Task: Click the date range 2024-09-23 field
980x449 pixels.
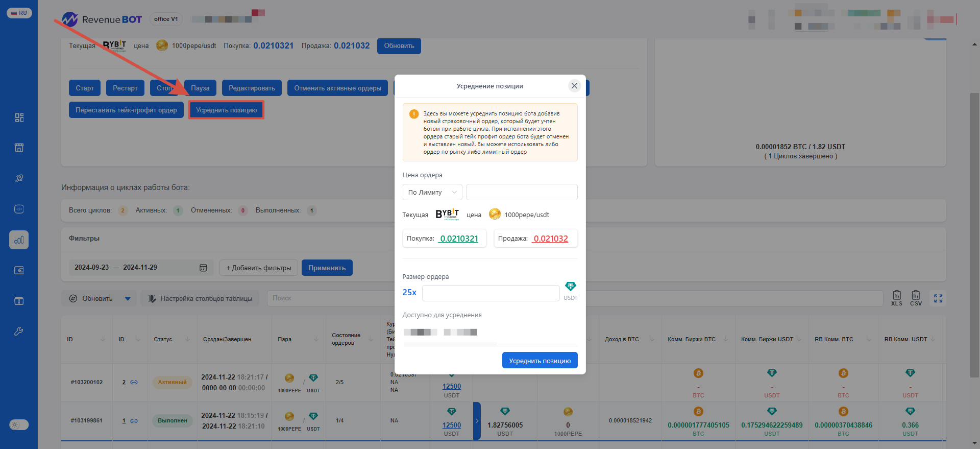Action: 91,267
